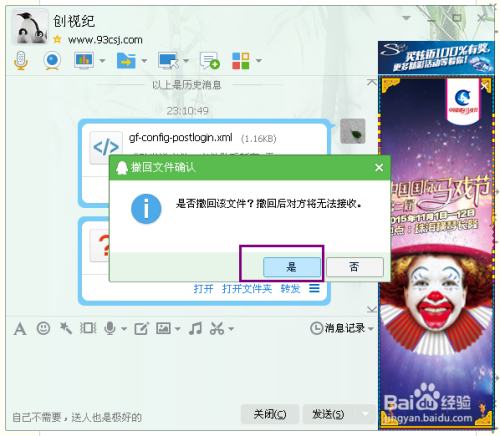Viewport: 500px width, 436px height.
Task: Open the emoji smiley picker
Action: coord(43,328)
